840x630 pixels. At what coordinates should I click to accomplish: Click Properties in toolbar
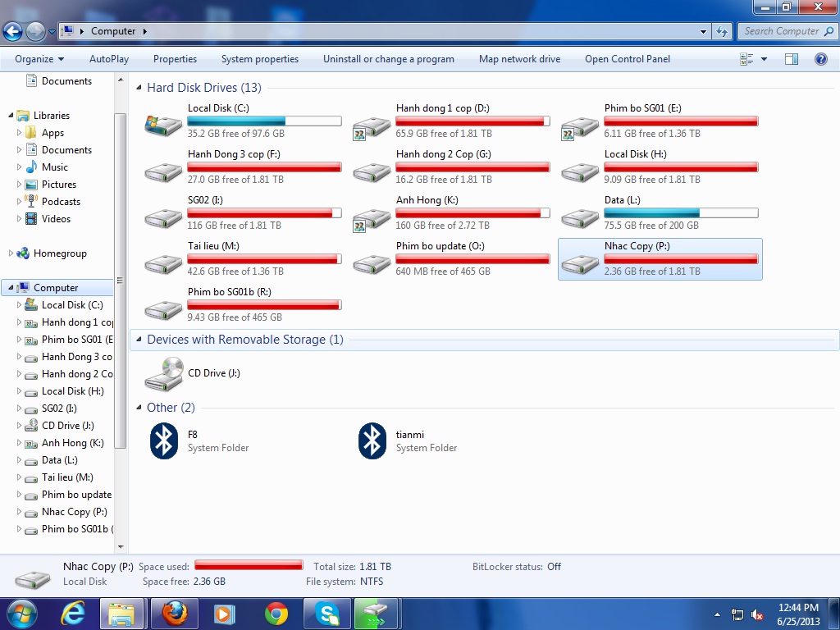[x=175, y=59]
